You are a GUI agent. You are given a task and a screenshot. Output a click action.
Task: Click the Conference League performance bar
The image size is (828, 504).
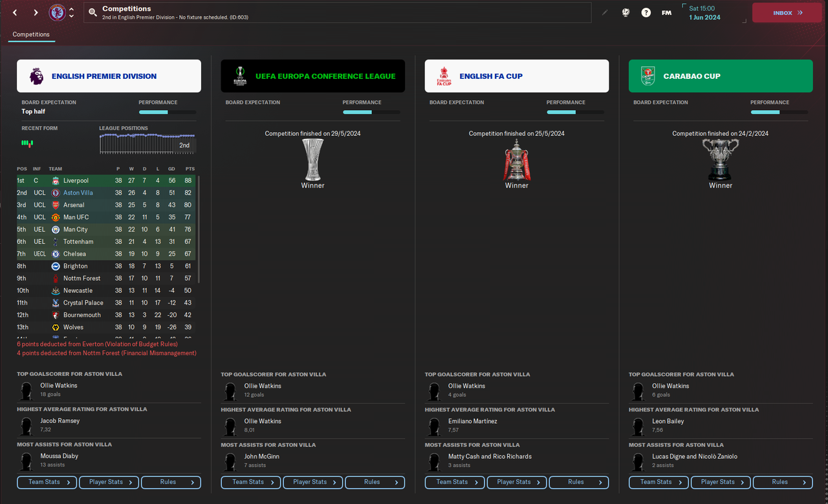click(371, 113)
